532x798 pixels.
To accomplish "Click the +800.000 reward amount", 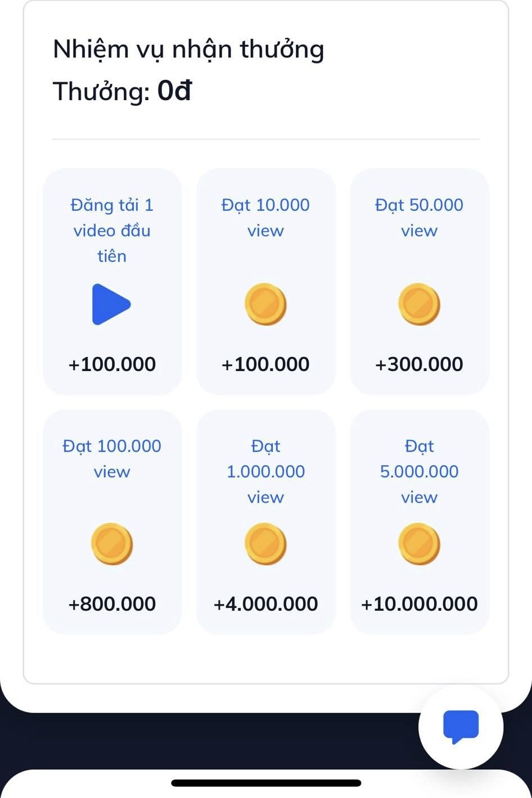I will [112, 604].
